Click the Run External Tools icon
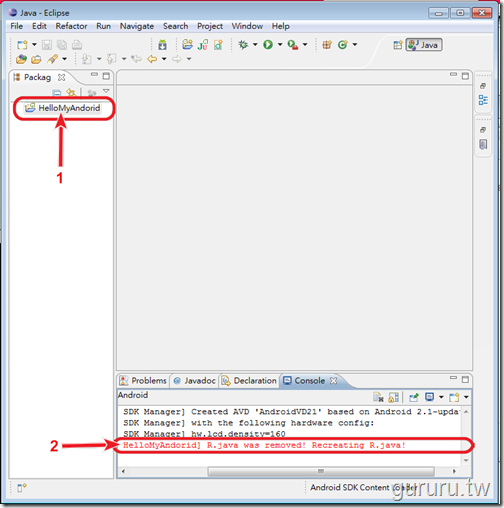The width and height of the screenshot is (504, 508). pyautogui.click(x=293, y=45)
